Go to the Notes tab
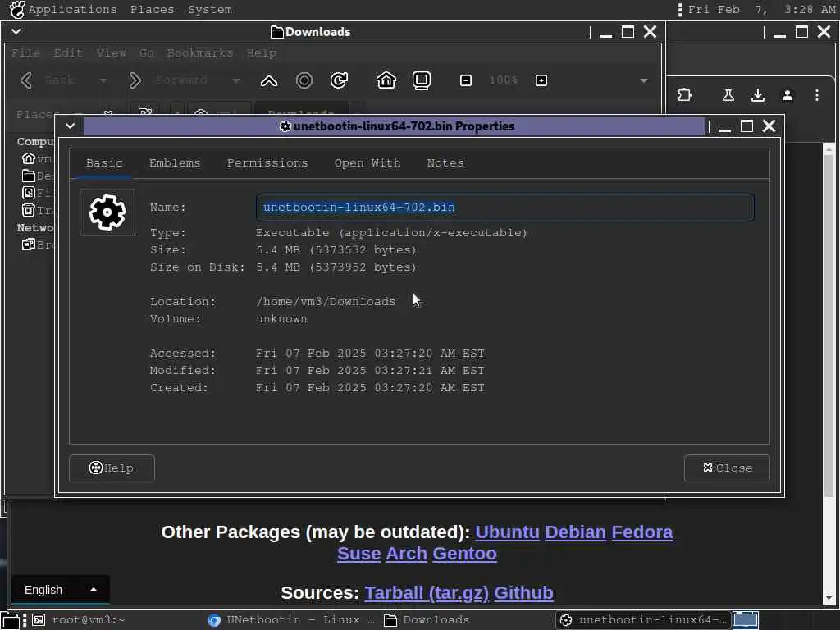 [445, 163]
